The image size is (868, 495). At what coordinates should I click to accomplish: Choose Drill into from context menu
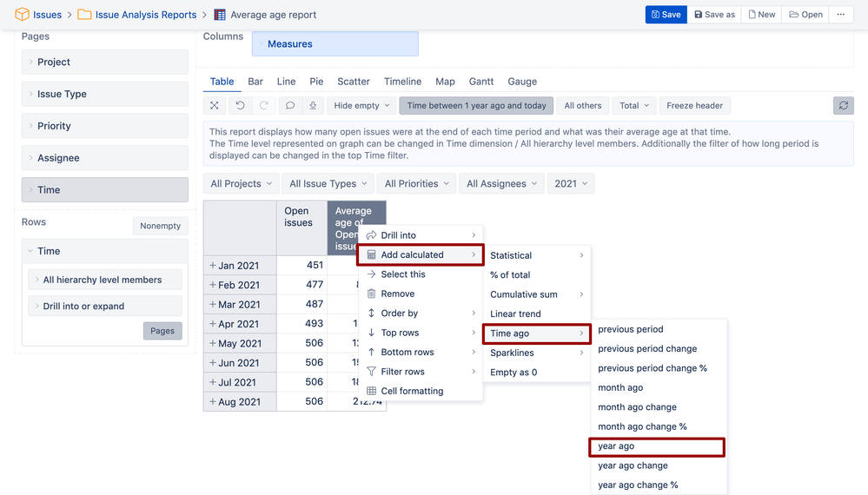[421, 235]
